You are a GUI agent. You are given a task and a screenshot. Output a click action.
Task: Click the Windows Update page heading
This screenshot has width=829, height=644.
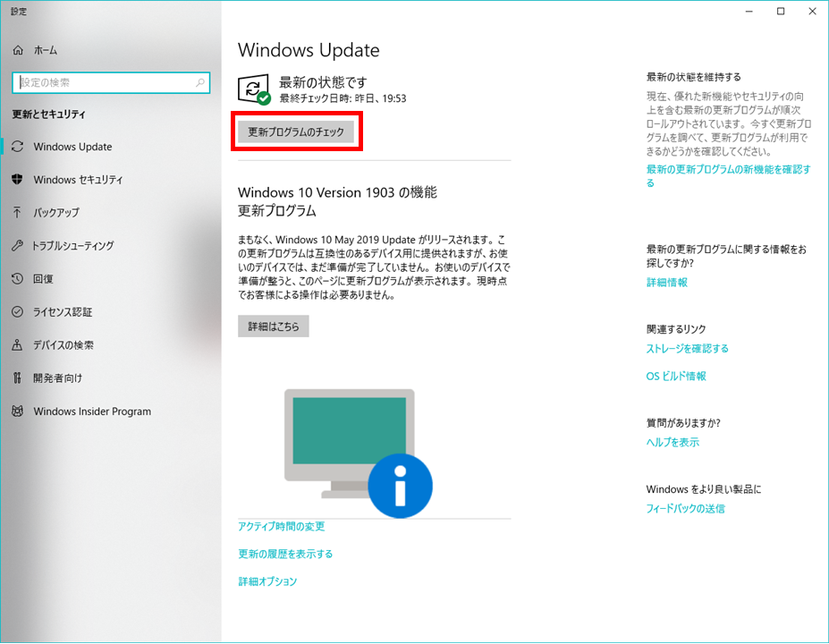click(309, 50)
